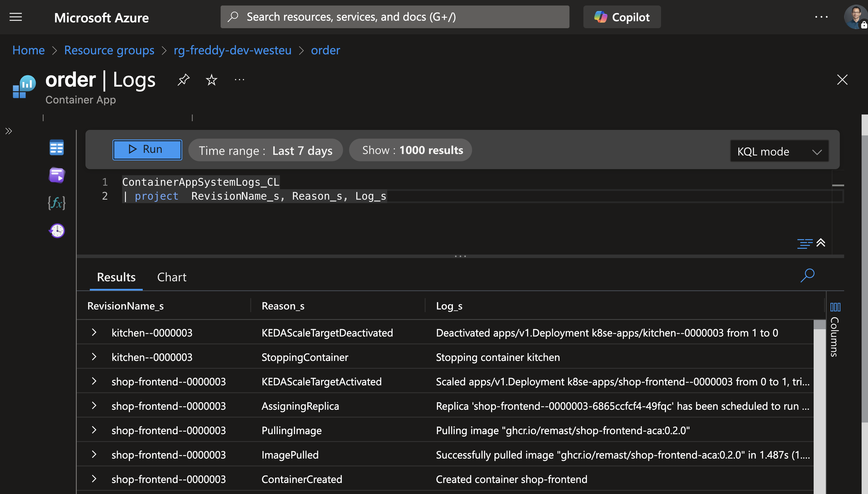Pin the order Logs blade
Screen dimensions: 868x494
[x=184, y=80]
